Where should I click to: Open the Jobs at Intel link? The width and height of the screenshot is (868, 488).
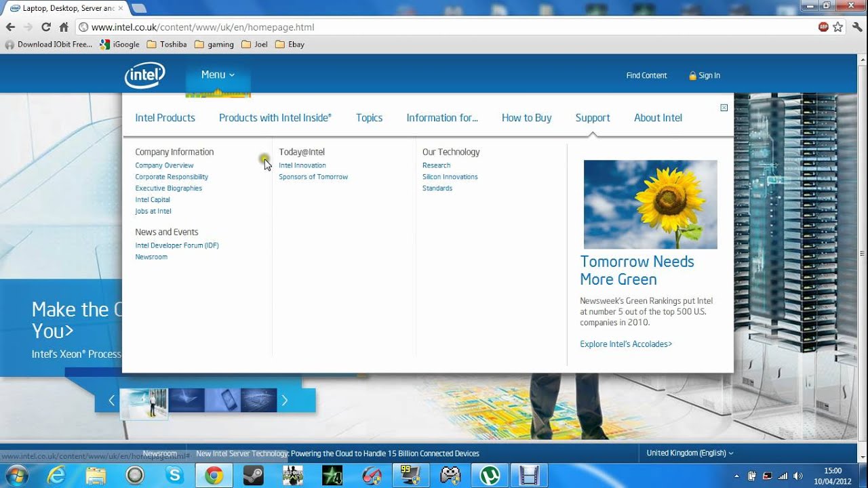pyautogui.click(x=153, y=211)
